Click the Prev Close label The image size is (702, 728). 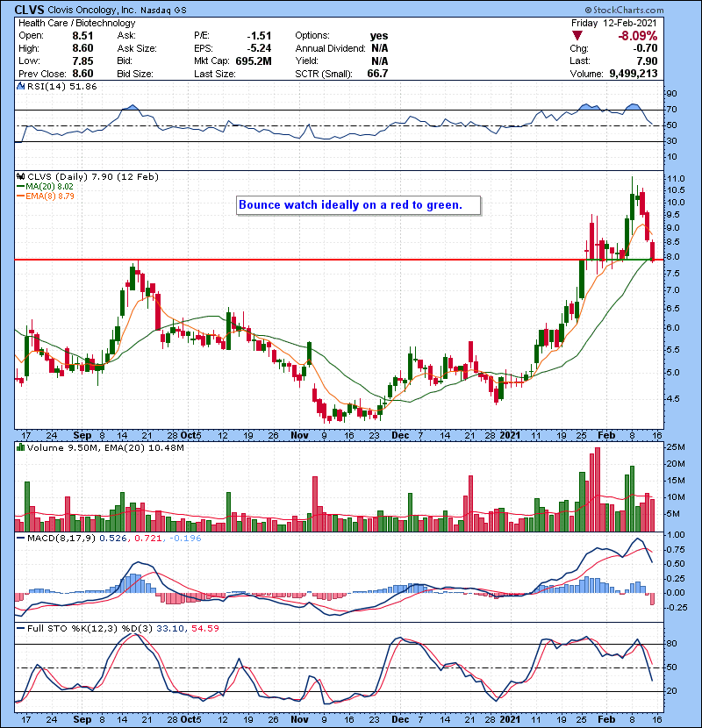42,74
